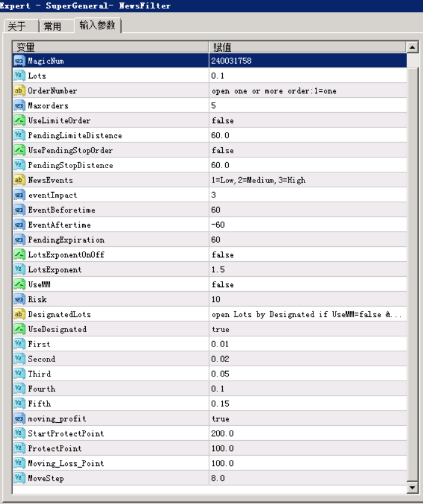Click the integer icon beside moving_profit
The height and width of the screenshot is (504, 423).
(x=19, y=419)
